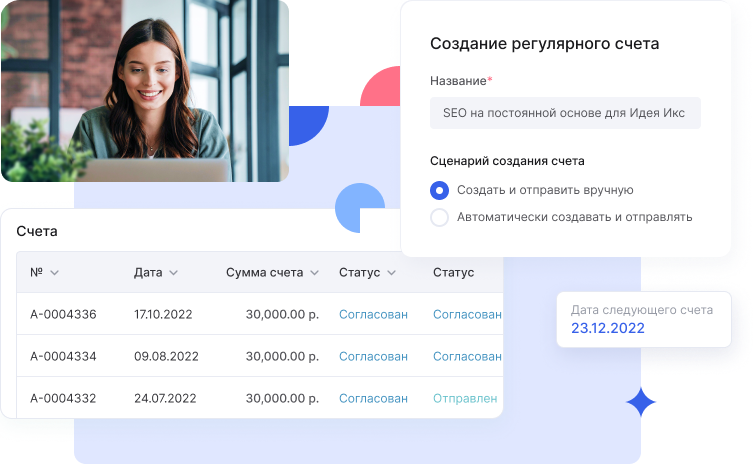Image resolution: width=753 pixels, height=464 pixels.
Task: Click first Согласован status in row A-0004332
Action: (373, 398)
